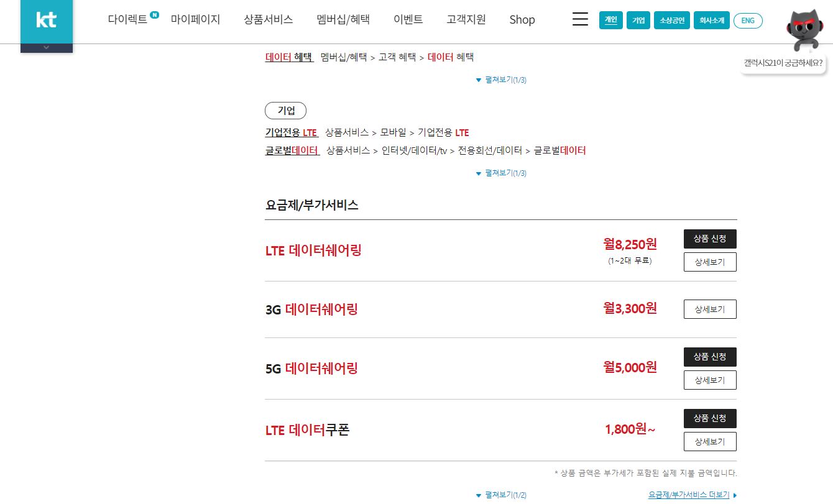The width and height of the screenshot is (833, 504).
Task: Switch to the ENG language
Action: tap(748, 21)
